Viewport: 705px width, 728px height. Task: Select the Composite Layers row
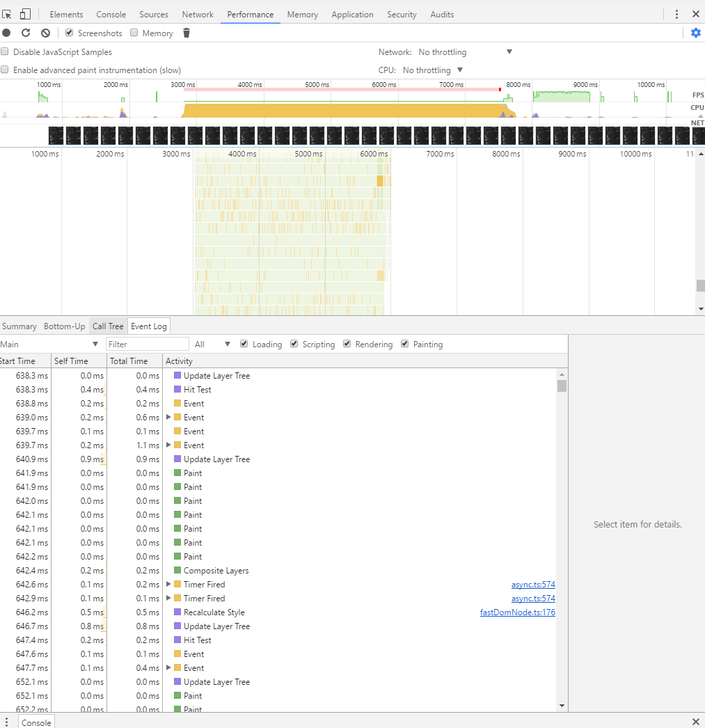(278, 570)
